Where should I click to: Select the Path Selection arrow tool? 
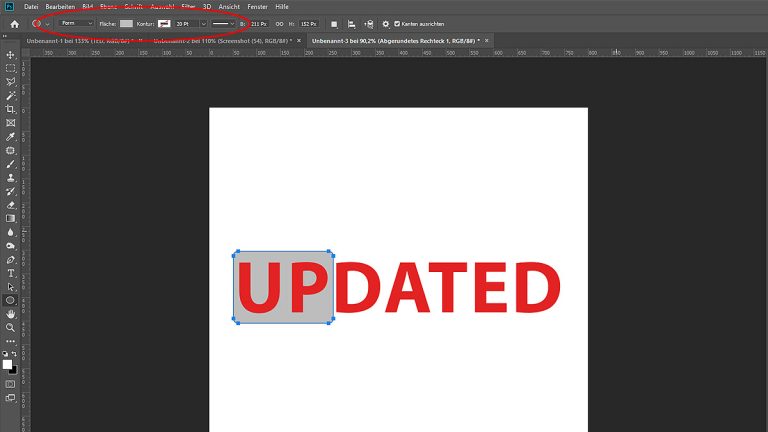(x=10, y=287)
